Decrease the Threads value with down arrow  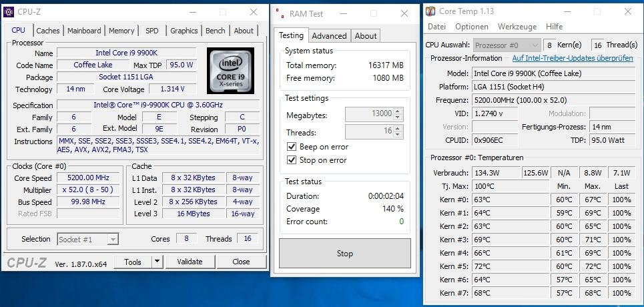tap(397, 135)
